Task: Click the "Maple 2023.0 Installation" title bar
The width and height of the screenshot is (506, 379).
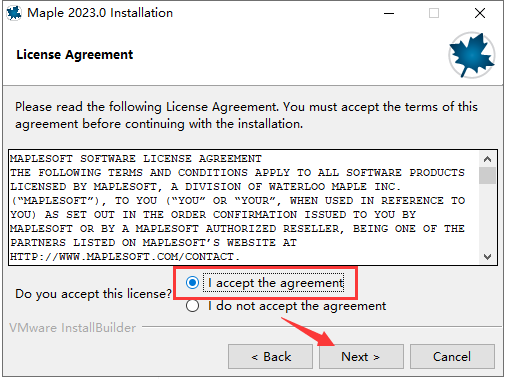Action: click(100, 13)
